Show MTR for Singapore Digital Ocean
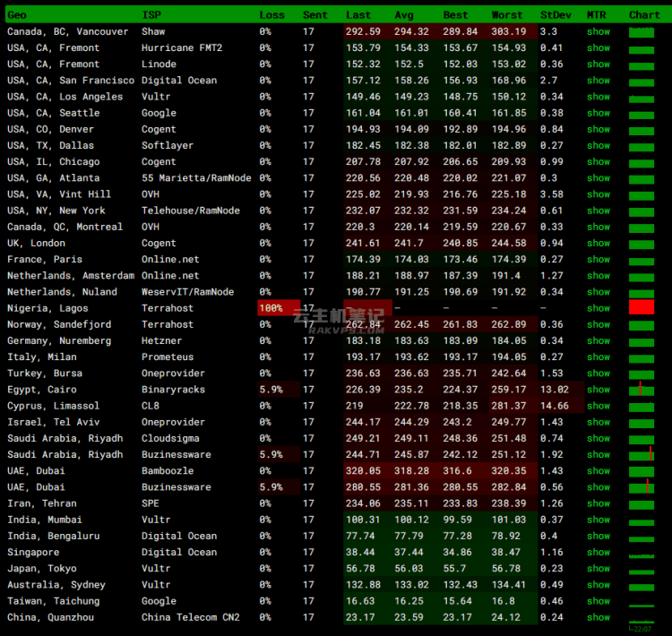The image size is (672, 636). (x=599, y=552)
